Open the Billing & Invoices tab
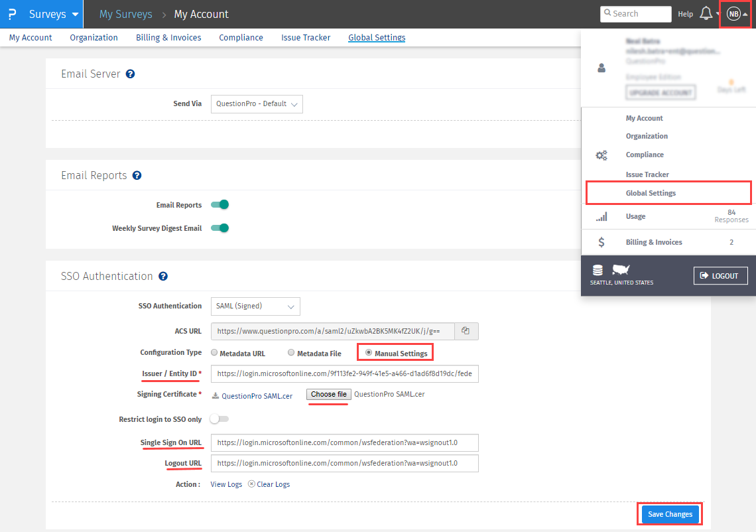 pos(168,38)
